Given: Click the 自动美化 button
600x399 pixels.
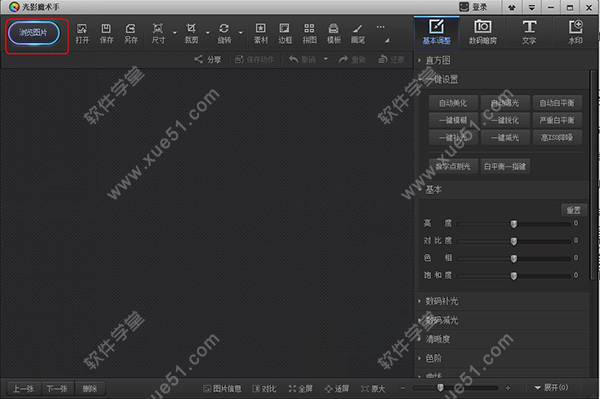Looking at the screenshot, I should click(453, 103).
